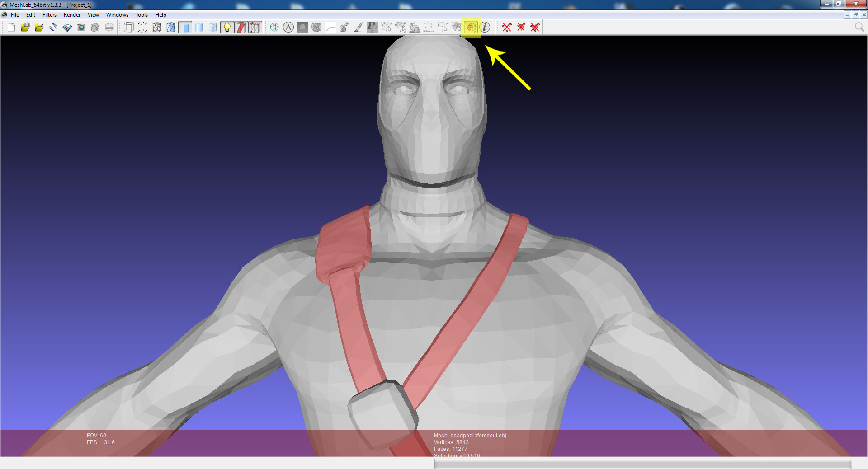Screen dimensions: 868x469
Task: Click the "Faces: 11277" text
Action: point(451,449)
